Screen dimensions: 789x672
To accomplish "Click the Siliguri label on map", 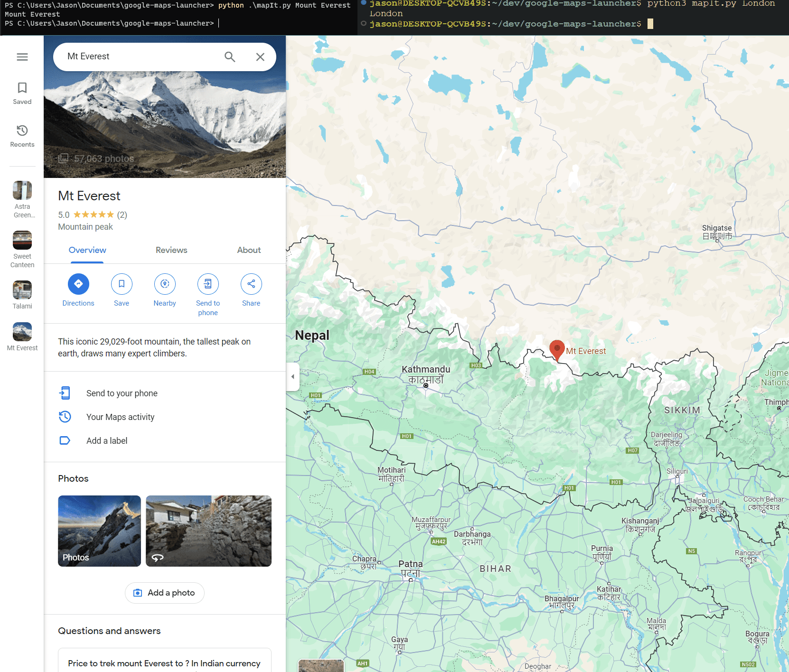I will 677,471.
